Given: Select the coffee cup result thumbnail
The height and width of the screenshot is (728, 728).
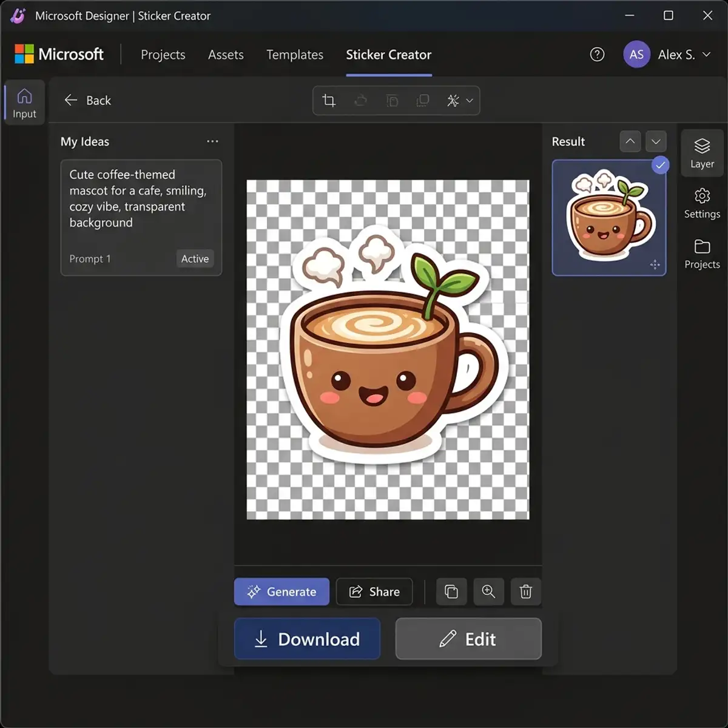Looking at the screenshot, I should click(x=609, y=218).
